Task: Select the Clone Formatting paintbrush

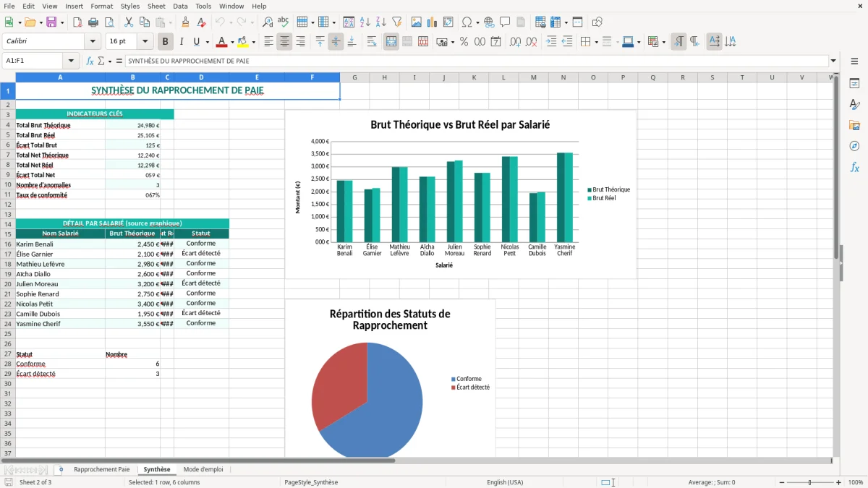Action: (x=185, y=22)
